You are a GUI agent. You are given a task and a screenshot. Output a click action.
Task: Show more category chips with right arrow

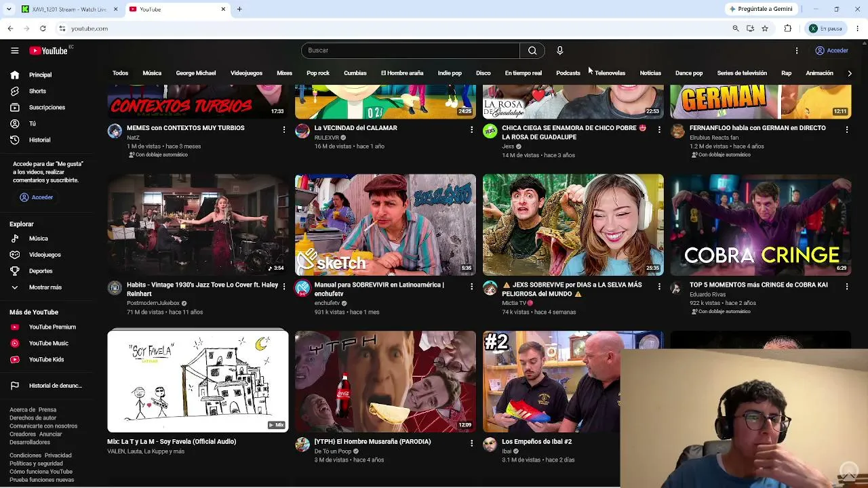pyautogui.click(x=850, y=73)
